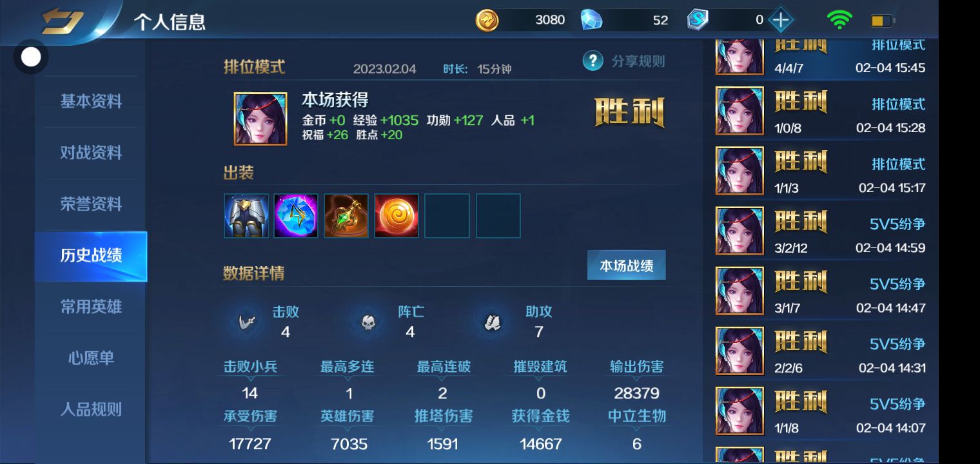The height and width of the screenshot is (464, 980).
Task: Tap the armored boots equipment icon
Action: [x=246, y=216]
